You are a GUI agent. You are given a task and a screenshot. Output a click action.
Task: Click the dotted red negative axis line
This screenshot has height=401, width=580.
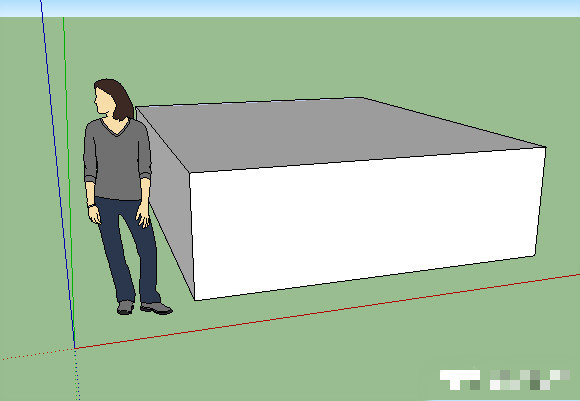click(x=37, y=354)
